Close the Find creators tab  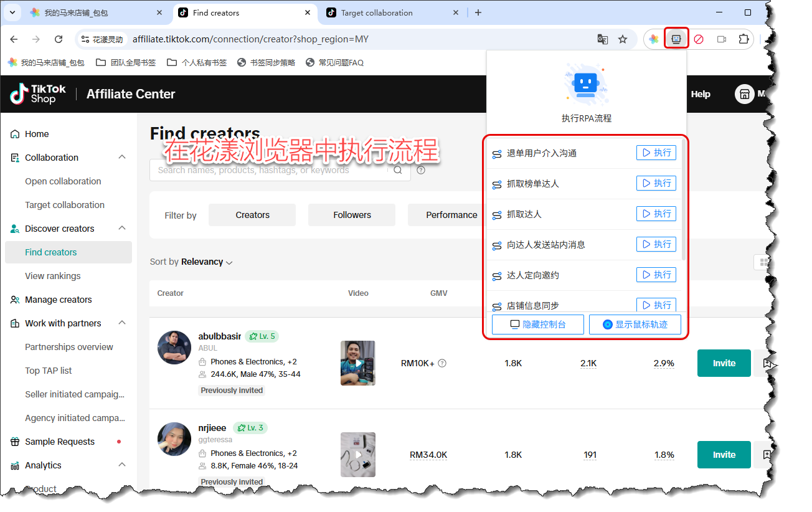(308, 12)
